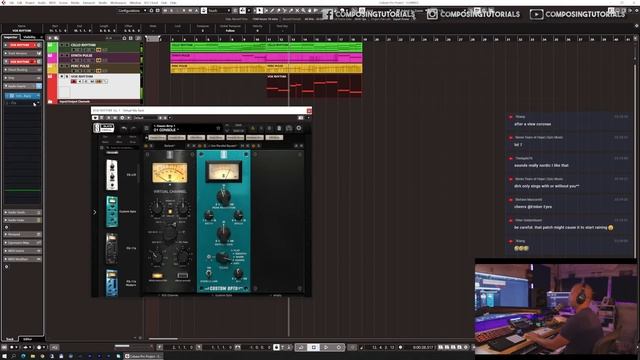Image resolution: width=640 pixels, height=360 pixels.
Task: Expand module library side arrow in rack
Action: pyautogui.click(x=95, y=212)
